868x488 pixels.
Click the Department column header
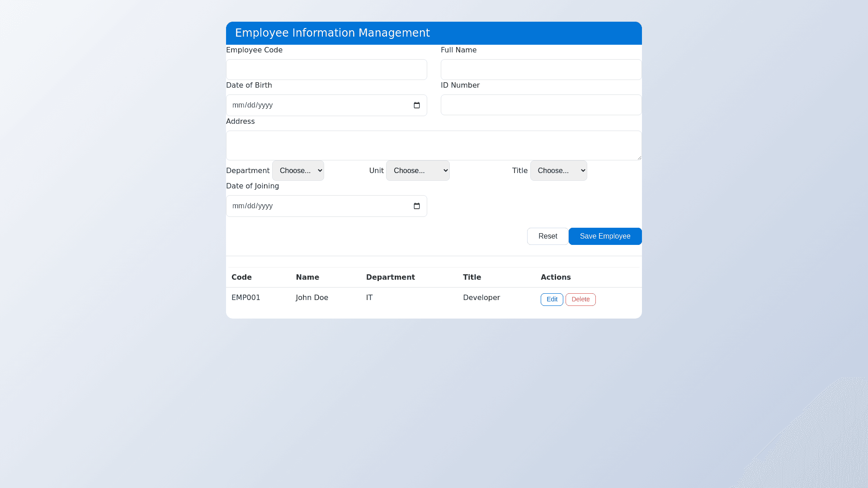(x=390, y=277)
